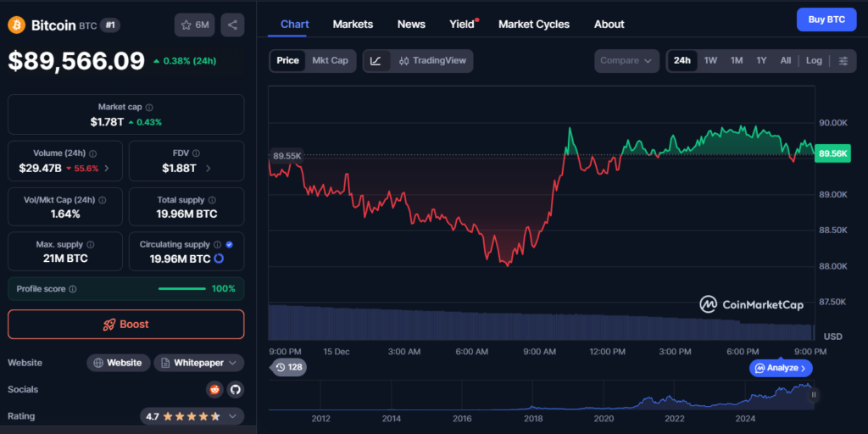Open the Compare dropdown
868x434 pixels.
(x=626, y=61)
